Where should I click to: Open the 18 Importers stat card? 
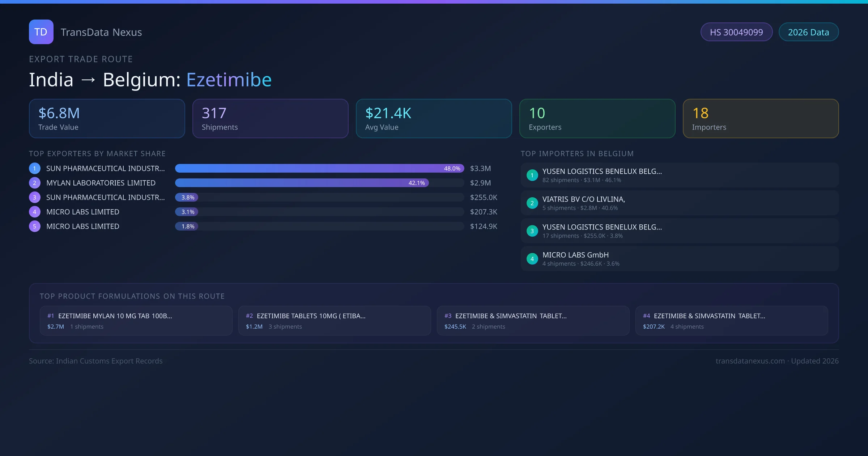coord(761,118)
